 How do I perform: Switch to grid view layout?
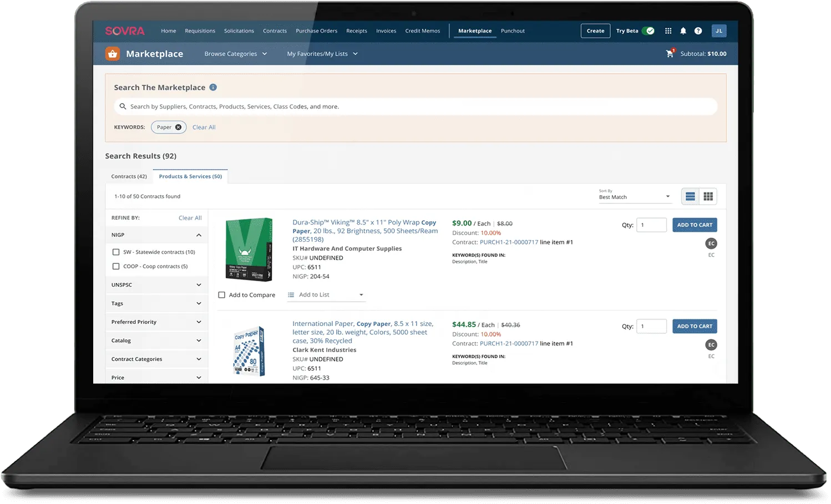tap(708, 196)
